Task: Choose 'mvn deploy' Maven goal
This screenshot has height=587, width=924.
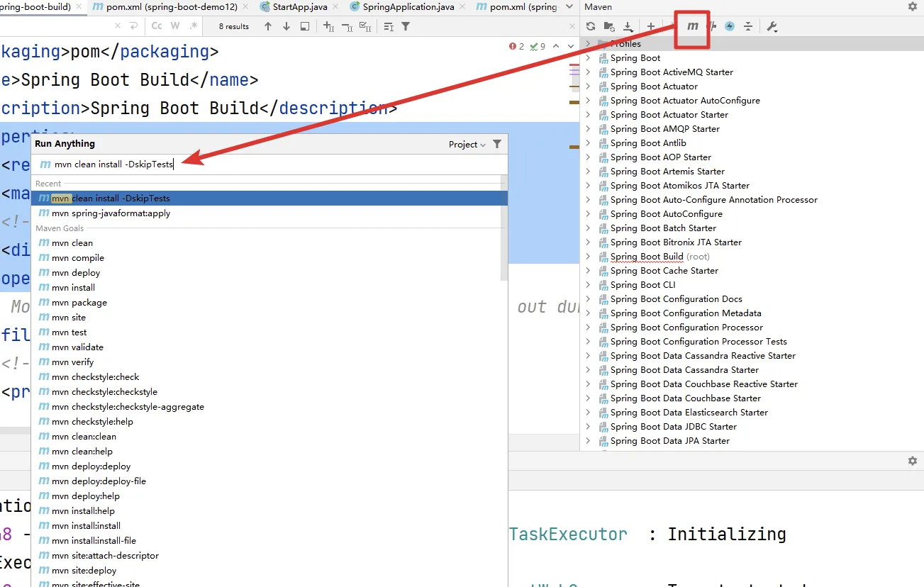Action: coord(267,273)
